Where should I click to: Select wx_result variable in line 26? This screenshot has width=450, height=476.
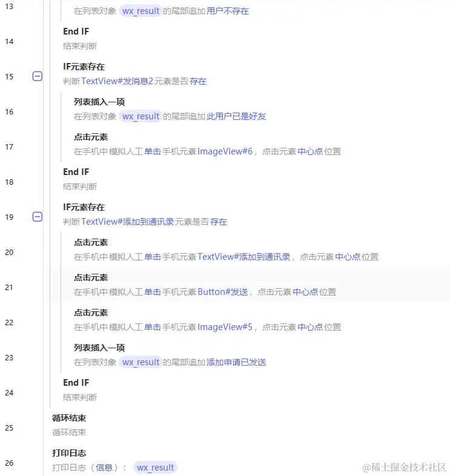155,468
